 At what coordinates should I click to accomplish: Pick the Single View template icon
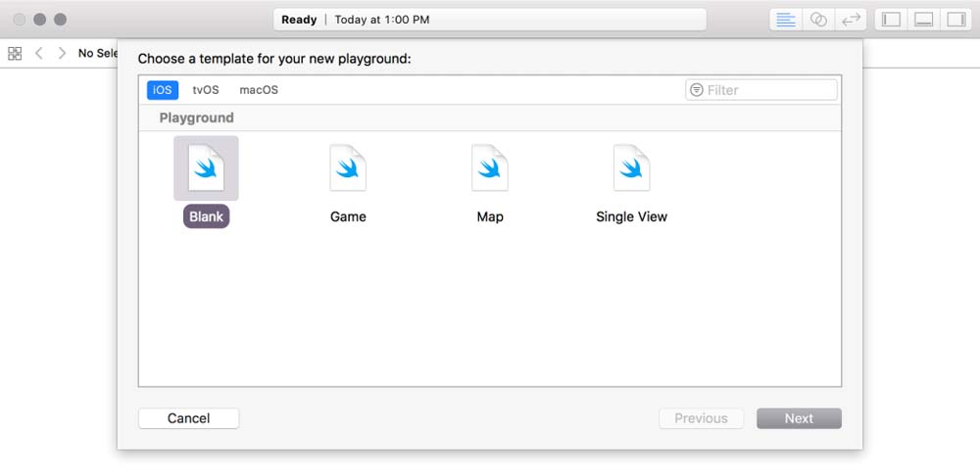(632, 167)
